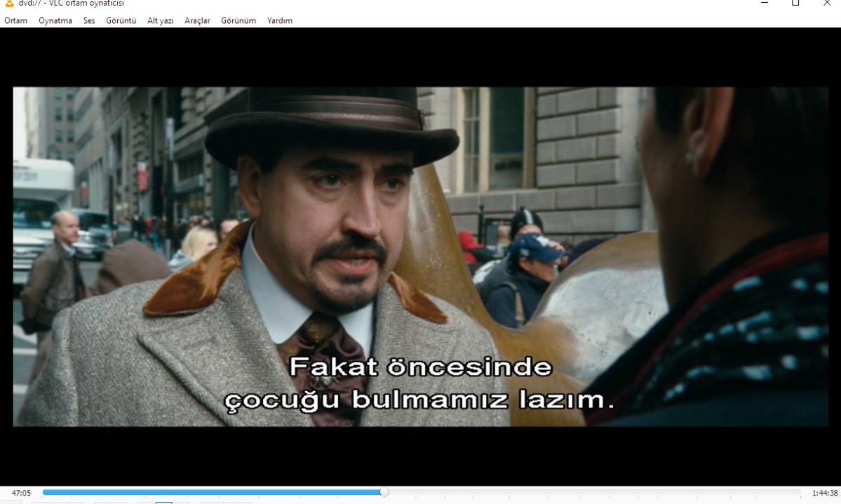Open the Alt yazı menu
The height and width of the screenshot is (504, 841).
click(x=161, y=20)
